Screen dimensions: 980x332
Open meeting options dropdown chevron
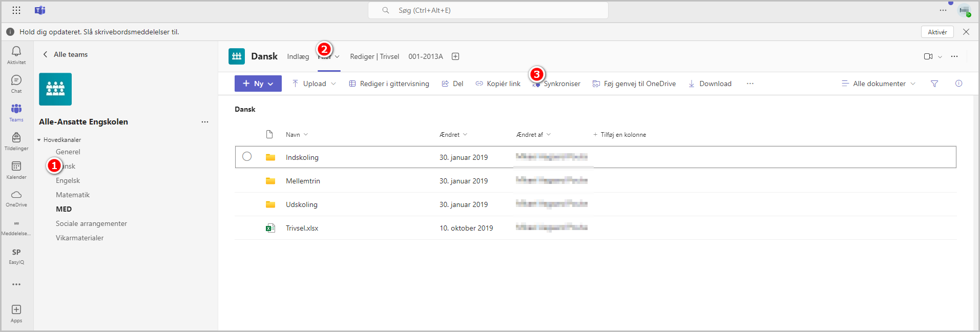(x=940, y=57)
